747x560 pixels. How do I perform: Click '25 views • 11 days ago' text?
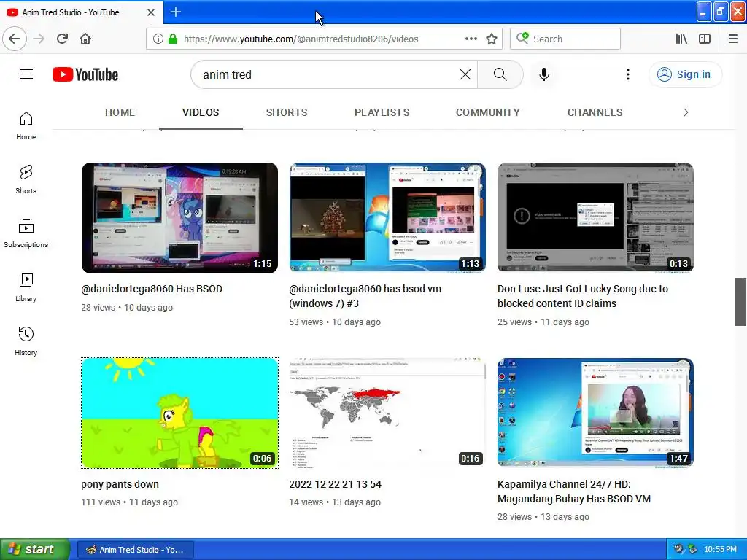click(543, 322)
